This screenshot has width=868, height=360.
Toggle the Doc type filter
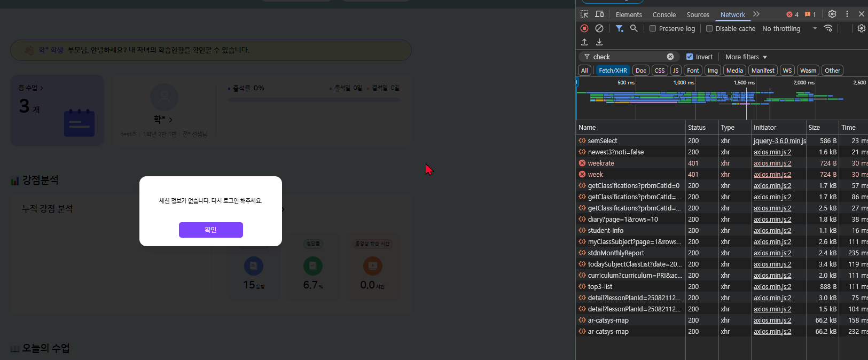point(641,71)
